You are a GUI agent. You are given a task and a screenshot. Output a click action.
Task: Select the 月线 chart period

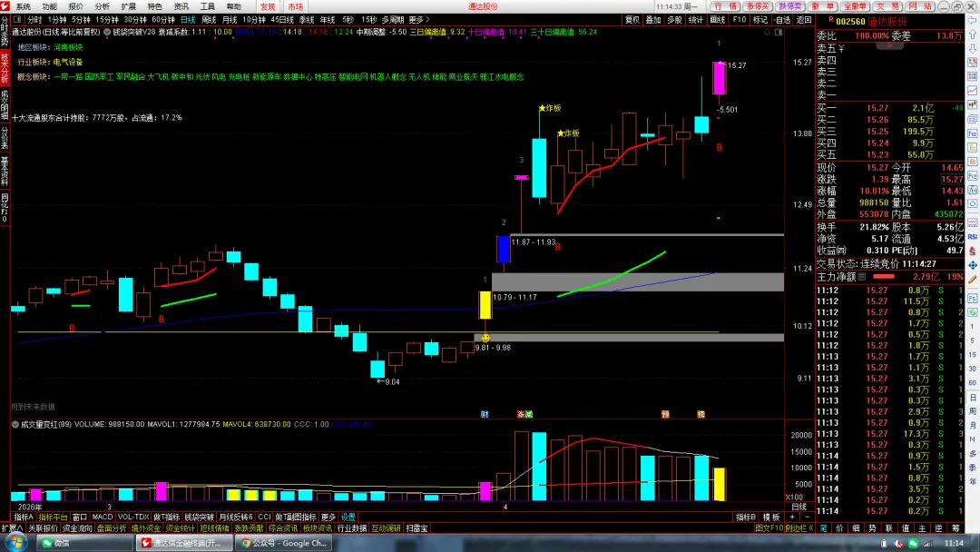(x=230, y=20)
